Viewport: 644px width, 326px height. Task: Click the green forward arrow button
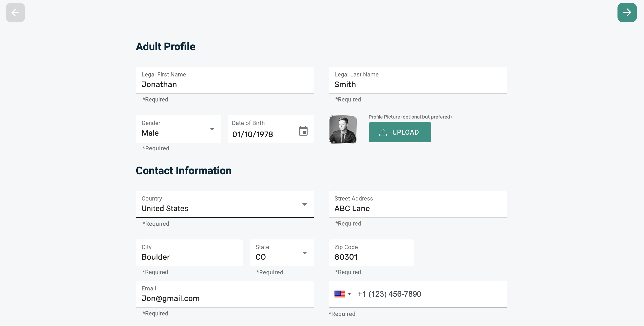pos(626,13)
